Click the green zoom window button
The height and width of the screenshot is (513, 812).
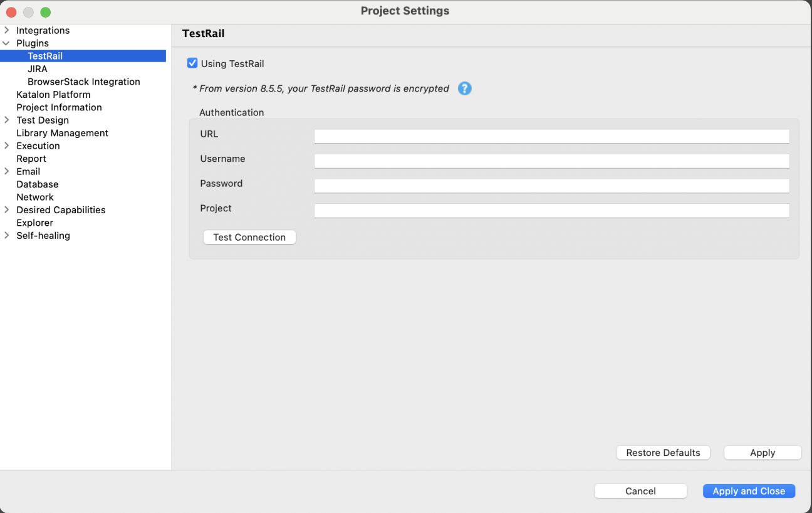[45, 12]
